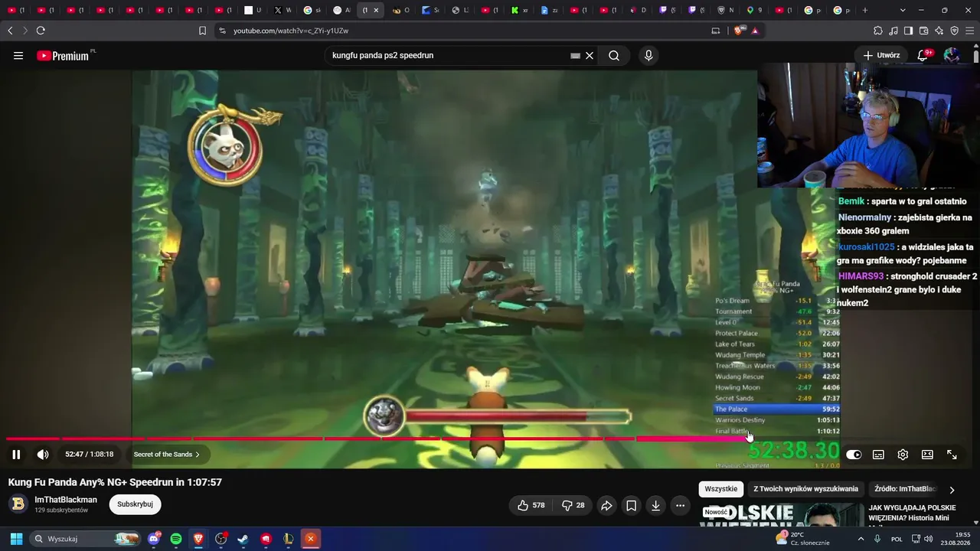Enter fullscreen mode
The image size is (980, 551).
click(x=952, y=455)
